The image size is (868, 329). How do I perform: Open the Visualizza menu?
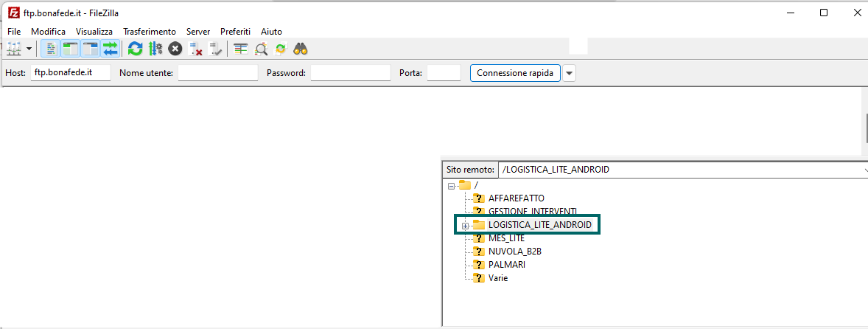tap(94, 32)
